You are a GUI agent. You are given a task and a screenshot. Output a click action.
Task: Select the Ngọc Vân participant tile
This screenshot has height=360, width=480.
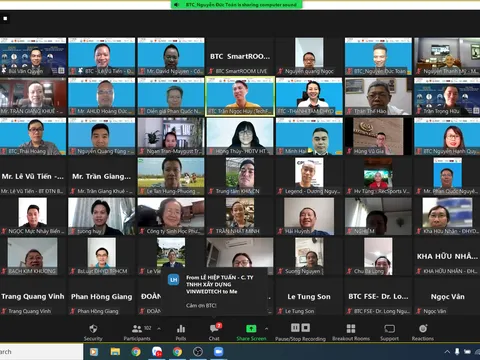point(447,296)
